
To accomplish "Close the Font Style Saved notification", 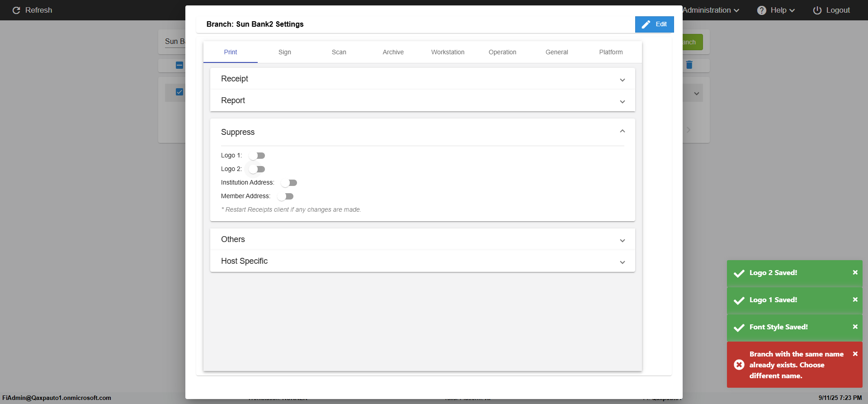I will tap(855, 327).
